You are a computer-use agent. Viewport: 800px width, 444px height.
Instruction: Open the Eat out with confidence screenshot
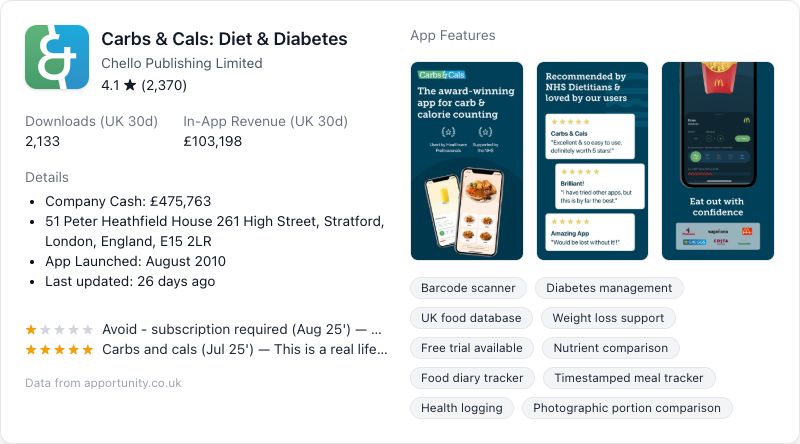coord(717,161)
